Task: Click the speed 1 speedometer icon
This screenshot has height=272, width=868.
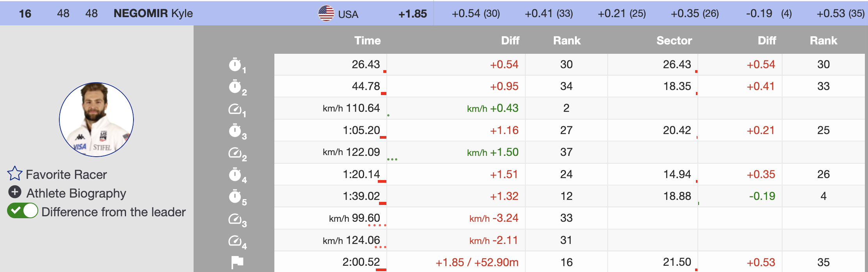Action: tap(235, 109)
